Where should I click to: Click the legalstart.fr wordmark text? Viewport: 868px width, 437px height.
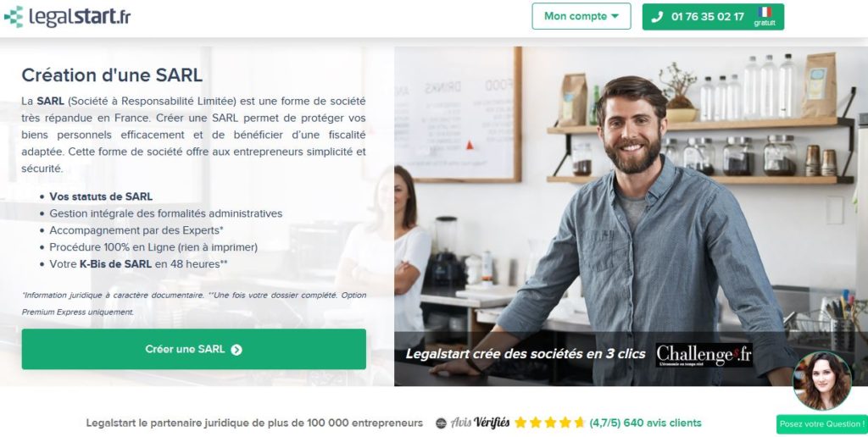pyautogui.click(x=80, y=17)
